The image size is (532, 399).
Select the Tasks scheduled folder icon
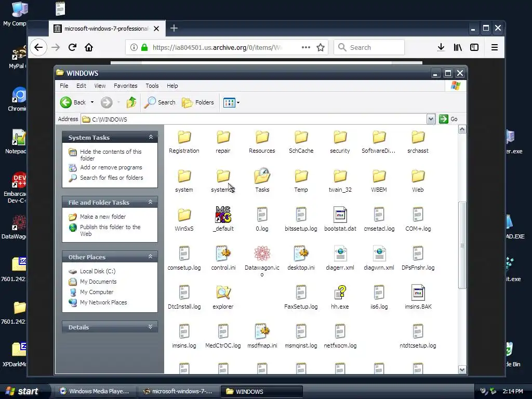coord(262,180)
